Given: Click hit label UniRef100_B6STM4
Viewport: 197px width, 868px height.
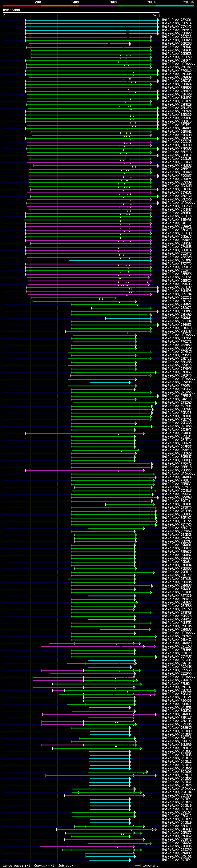Looking at the screenshot, I should [177, 294].
